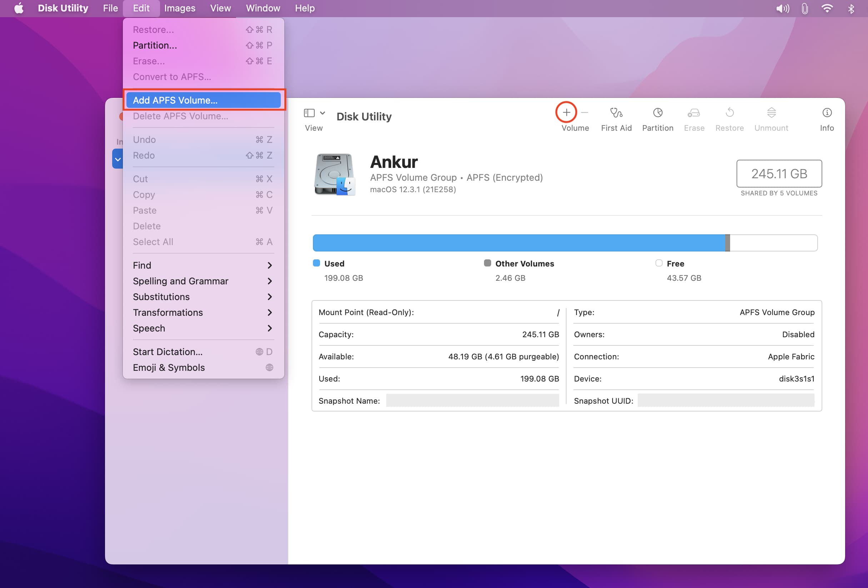Image resolution: width=868 pixels, height=588 pixels.
Task: Open the File menu
Action: pyautogui.click(x=110, y=8)
